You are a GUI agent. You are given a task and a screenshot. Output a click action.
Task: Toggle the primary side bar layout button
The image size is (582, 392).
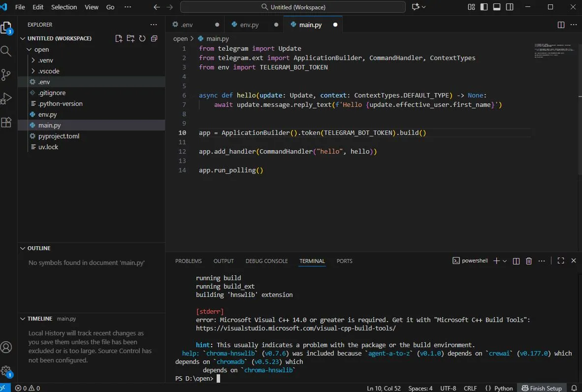pos(485,7)
